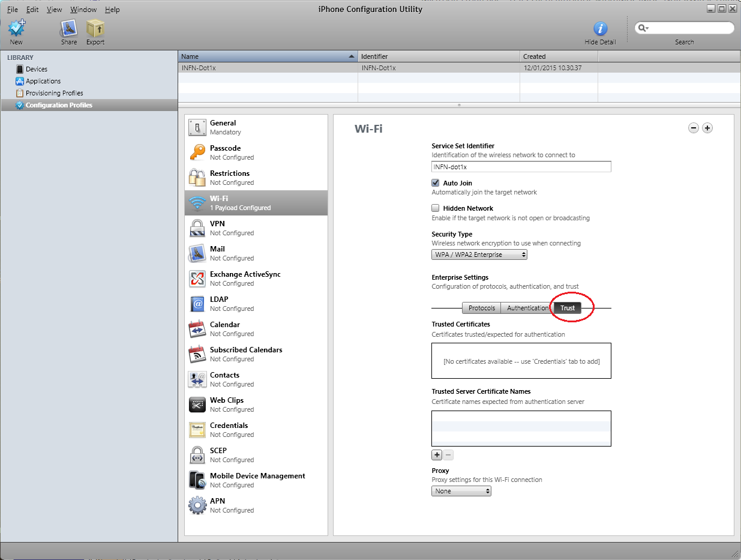Viewport: 741px width, 560px height.
Task: Uncheck the Auto Join checkbox
Action: click(436, 182)
